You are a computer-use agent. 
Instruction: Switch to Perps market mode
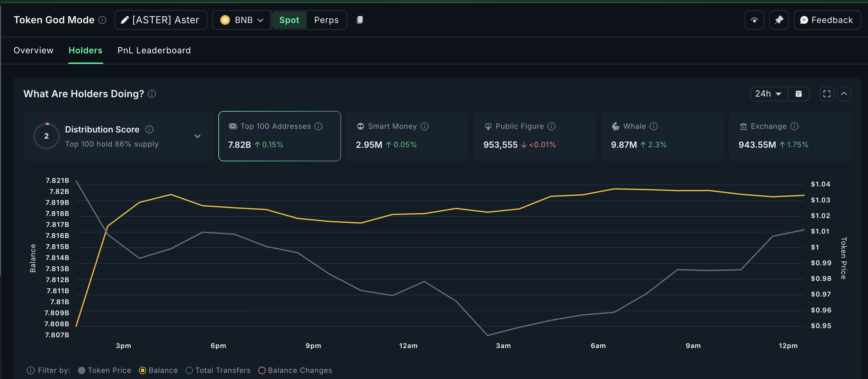[x=326, y=20]
